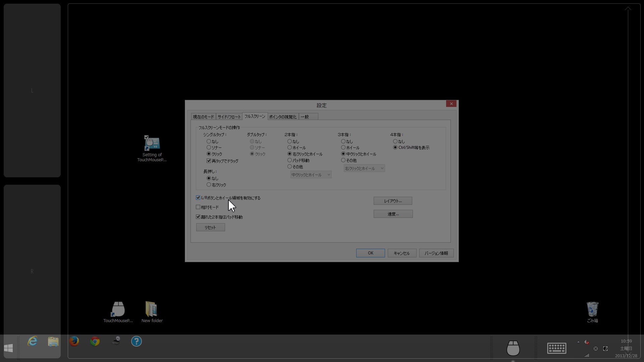
Task: Open Firefox from the taskbar
Action: coord(74,341)
